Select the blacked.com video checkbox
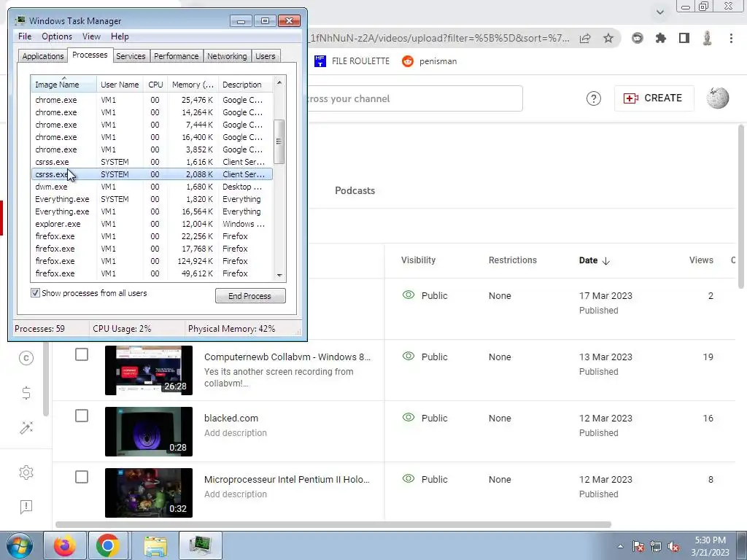The height and width of the screenshot is (560, 747). click(82, 416)
